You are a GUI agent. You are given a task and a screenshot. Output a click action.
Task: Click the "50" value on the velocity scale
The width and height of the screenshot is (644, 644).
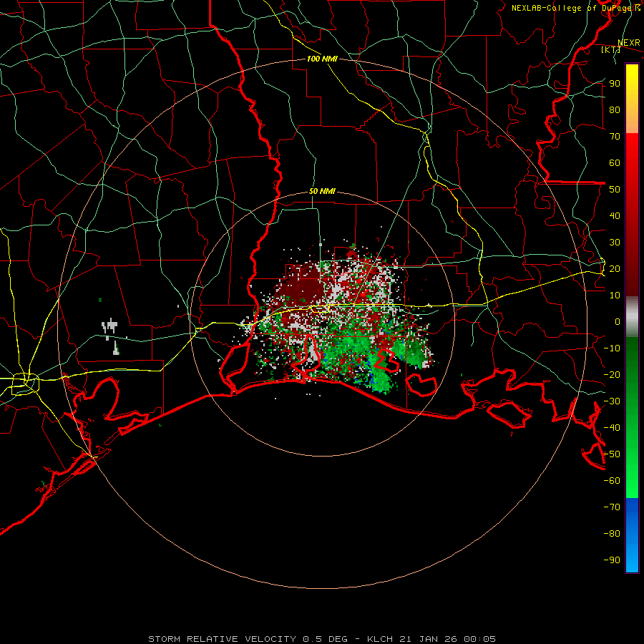pyautogui.click(x=615, y=190)
